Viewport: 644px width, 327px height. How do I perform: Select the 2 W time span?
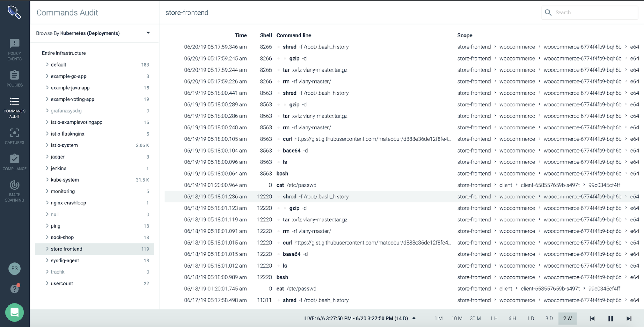[x=567, y=318]
